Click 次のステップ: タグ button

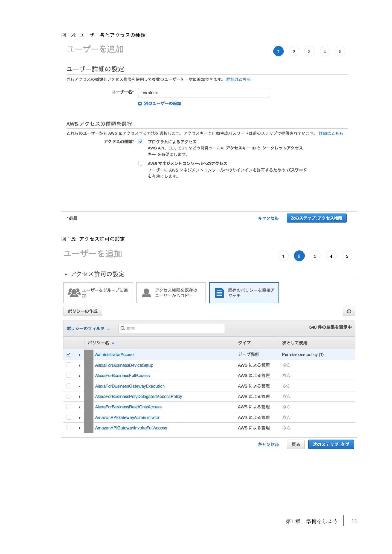click(331, 444)
